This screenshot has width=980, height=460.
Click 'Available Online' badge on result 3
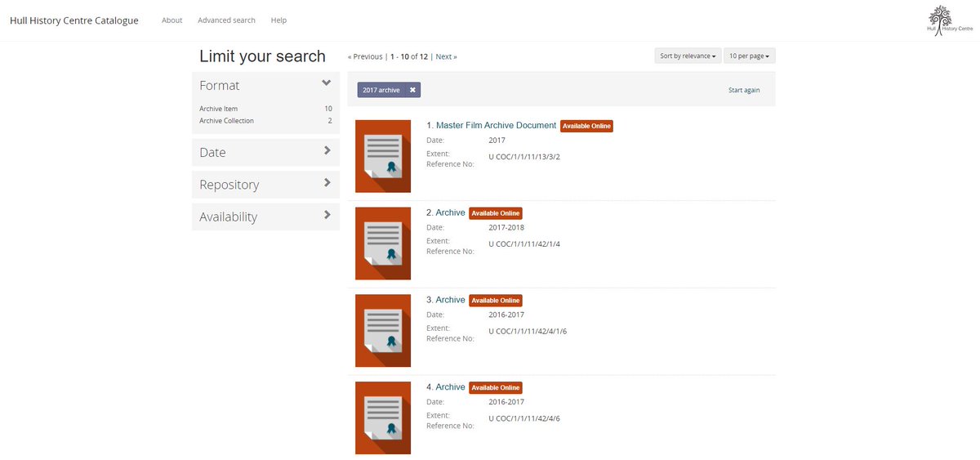[495, 301]
